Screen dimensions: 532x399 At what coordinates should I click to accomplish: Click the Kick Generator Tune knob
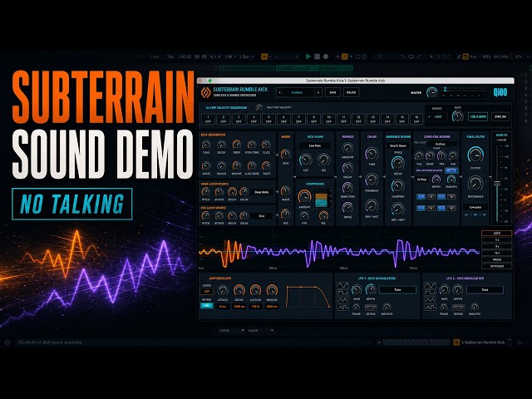tap(206, 145)
